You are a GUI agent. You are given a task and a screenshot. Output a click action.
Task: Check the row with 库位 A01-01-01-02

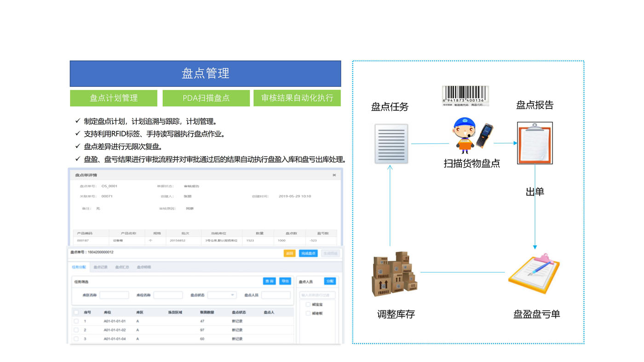pos(76,330)
